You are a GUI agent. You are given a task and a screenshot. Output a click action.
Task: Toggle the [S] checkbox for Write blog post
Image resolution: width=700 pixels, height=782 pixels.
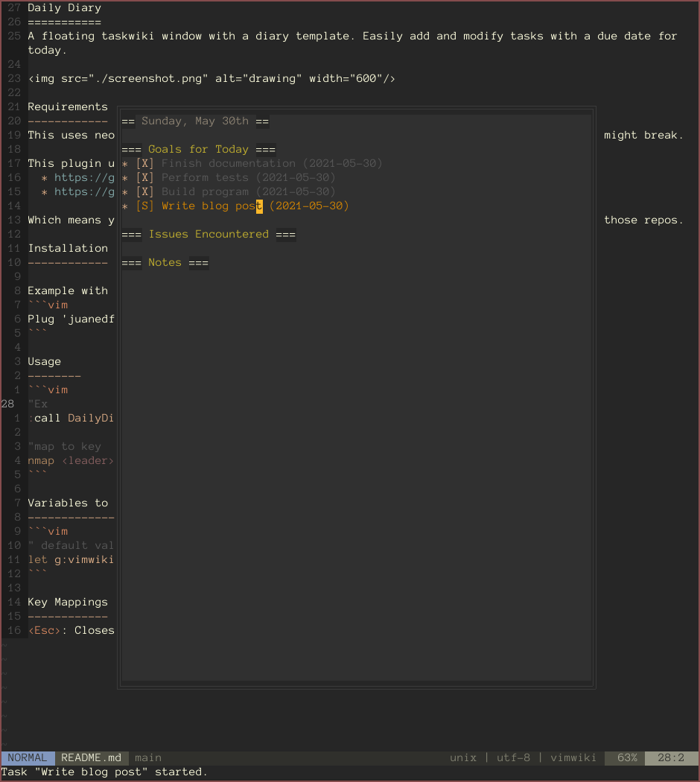coord(144,206)
